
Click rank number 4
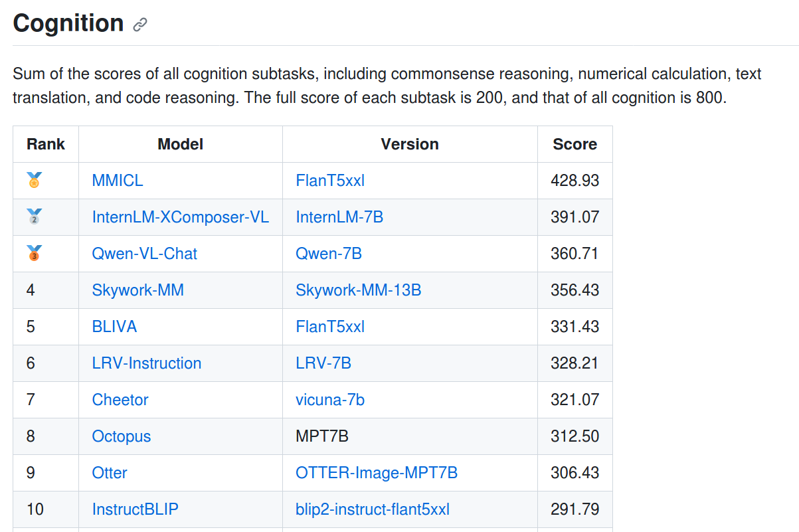click(31, 290)
